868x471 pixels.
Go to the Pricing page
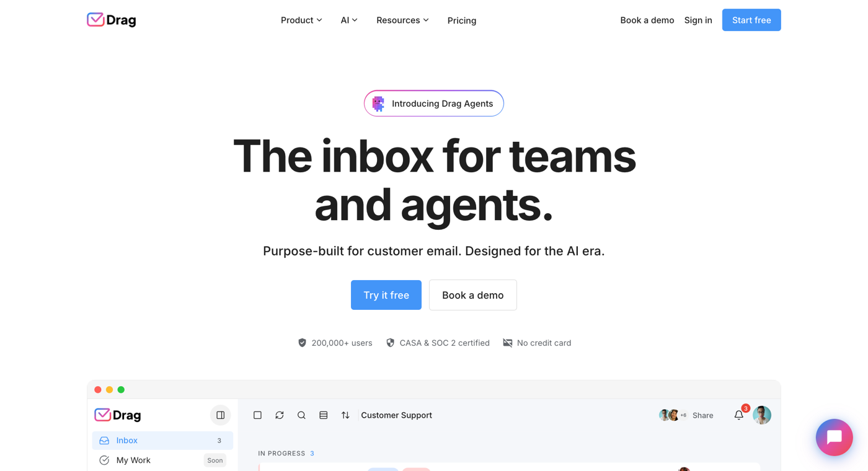click(x=462, y=20)
